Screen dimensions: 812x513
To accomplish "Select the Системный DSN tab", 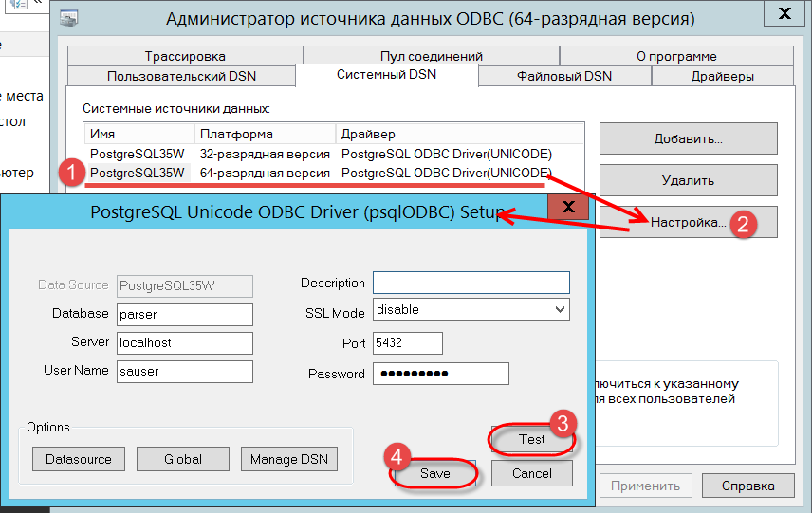I will (386, 75).
